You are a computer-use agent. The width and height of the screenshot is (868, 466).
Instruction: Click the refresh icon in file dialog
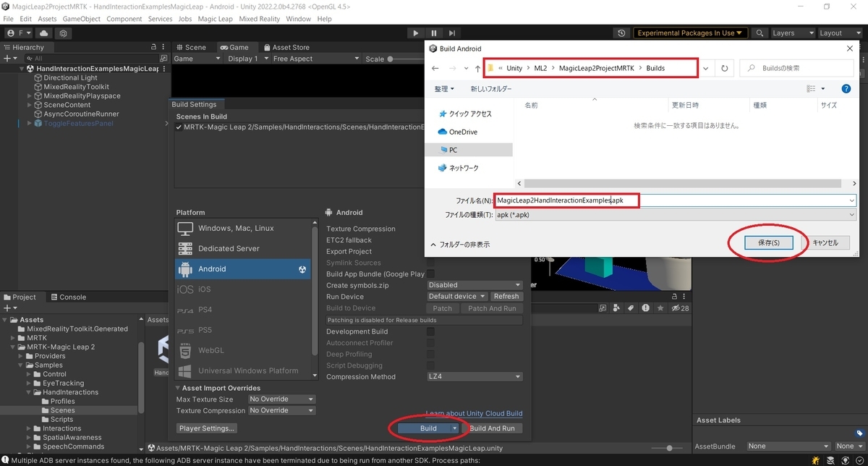coord(724,68)
